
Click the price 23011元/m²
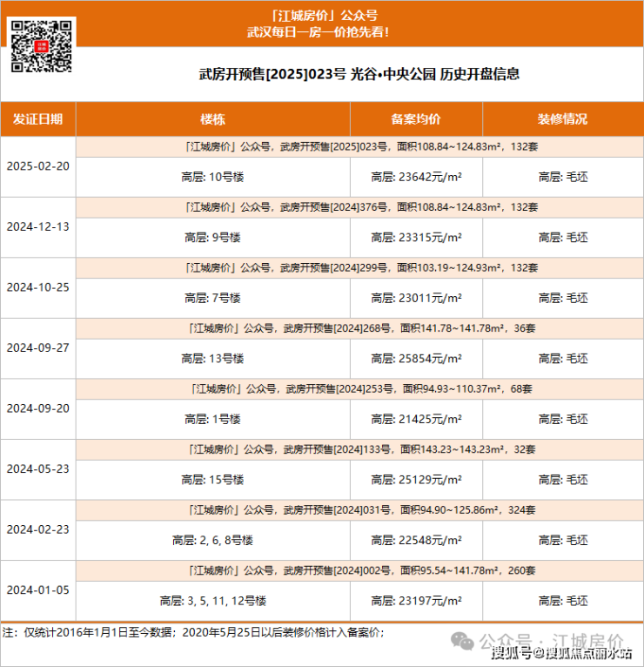[x=430, y=298]
